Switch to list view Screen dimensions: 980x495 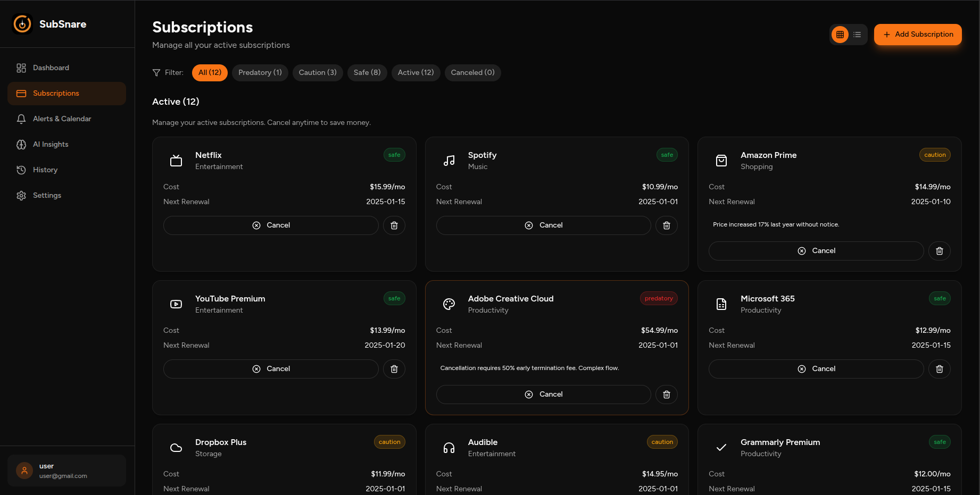click(x=857, y=35)
